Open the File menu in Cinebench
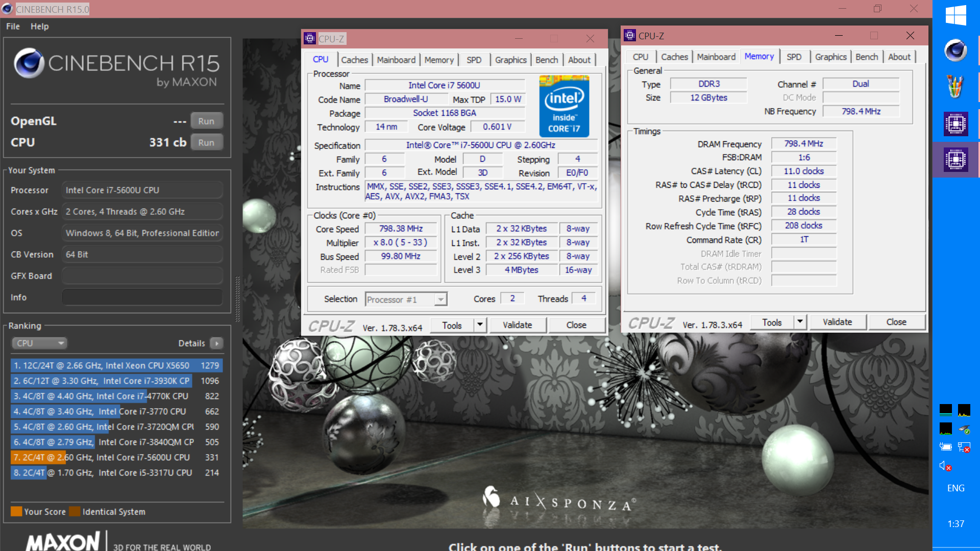Screen dimensions: 980x551 (13, 27)
